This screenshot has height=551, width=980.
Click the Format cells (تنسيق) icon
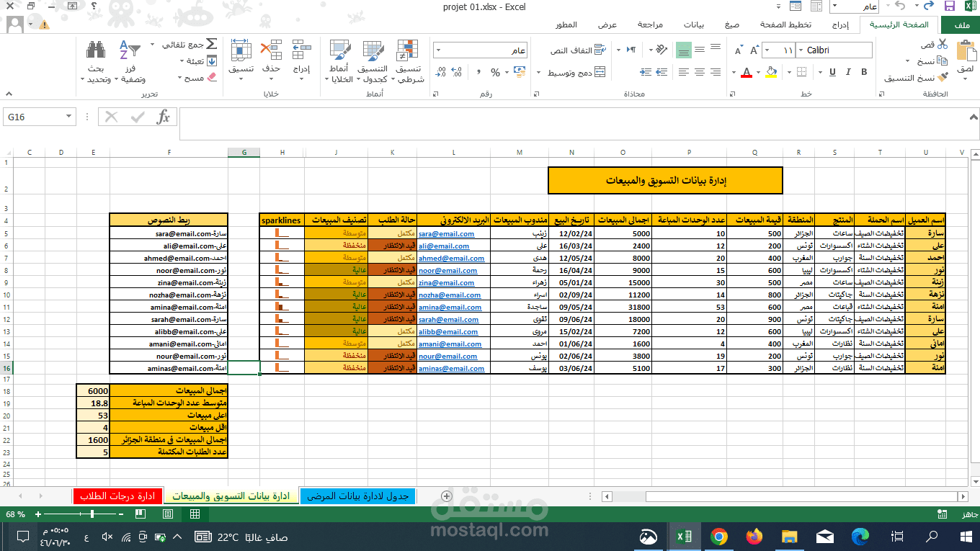coord(241,50)
